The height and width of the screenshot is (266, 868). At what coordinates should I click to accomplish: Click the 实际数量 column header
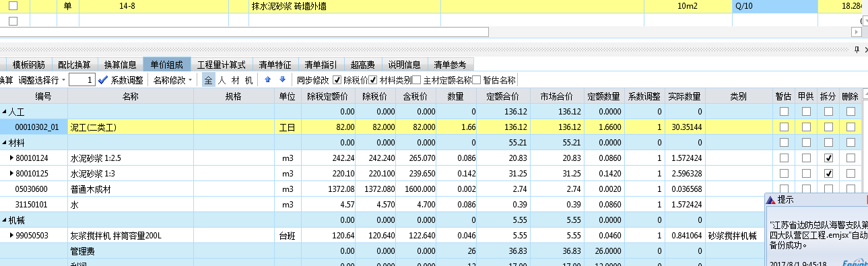(x=684, y=96)
